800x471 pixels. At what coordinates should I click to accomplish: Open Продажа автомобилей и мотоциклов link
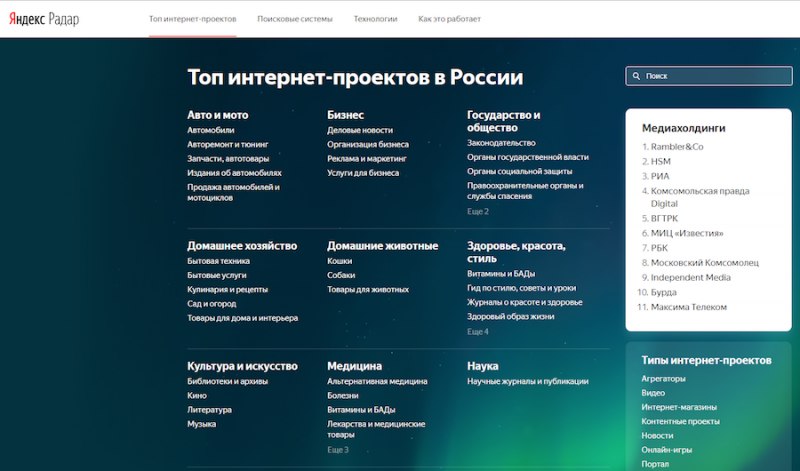[233, 192]
